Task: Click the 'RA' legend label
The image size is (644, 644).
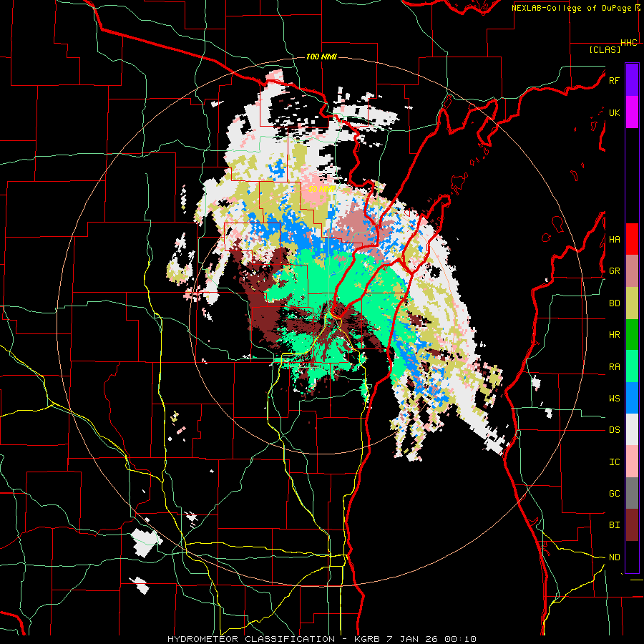Action: click(614, 367)
